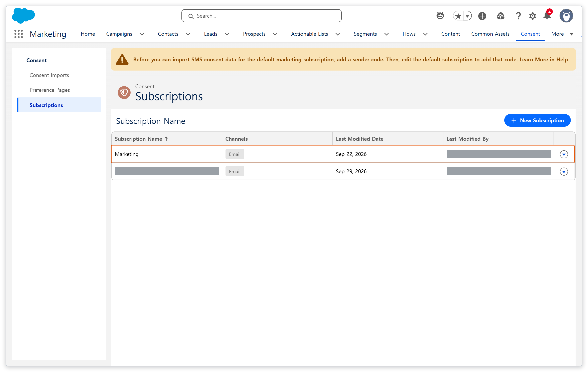588x372 pixels.
Task: Open the Help question mark icon
Action: click(x=518, y=16)
